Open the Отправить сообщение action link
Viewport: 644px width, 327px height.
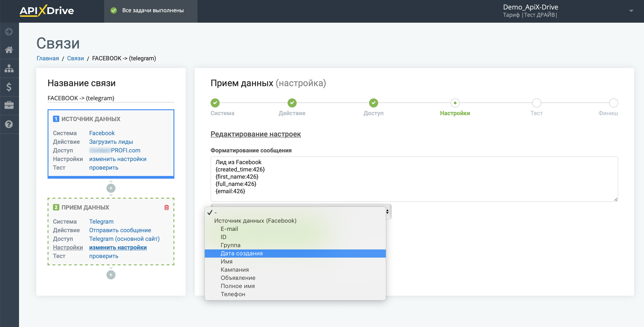pos(120,230)
